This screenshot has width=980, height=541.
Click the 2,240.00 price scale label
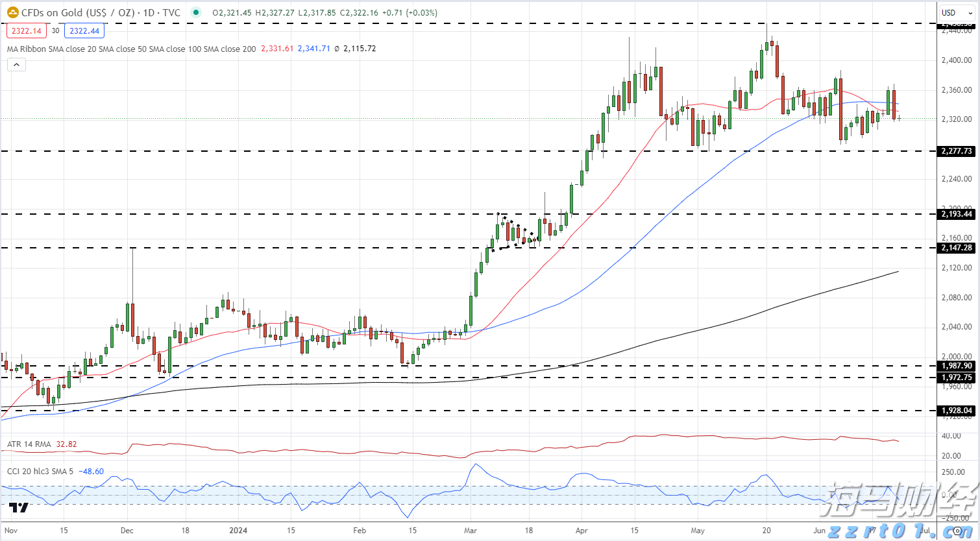click(957, 179)
